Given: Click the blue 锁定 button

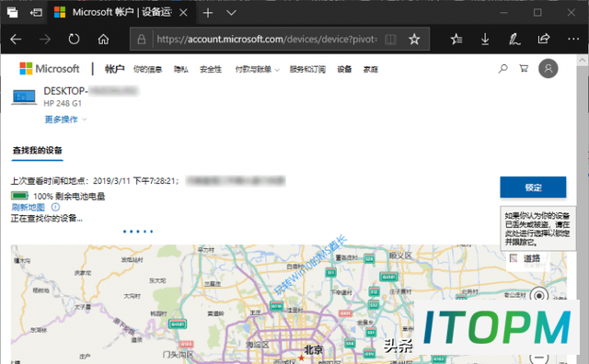Looking at the screenshot, I should point(533,188).
